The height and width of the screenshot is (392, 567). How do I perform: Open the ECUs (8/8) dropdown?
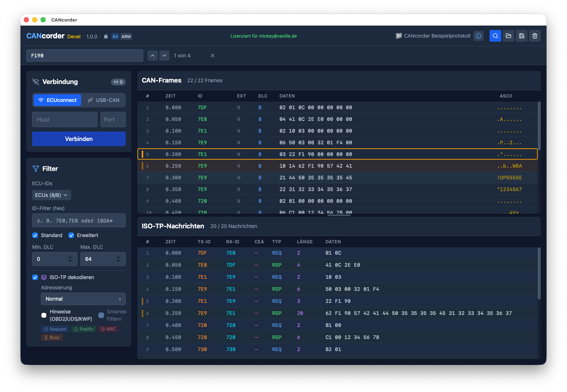click(x=52, y=195)
